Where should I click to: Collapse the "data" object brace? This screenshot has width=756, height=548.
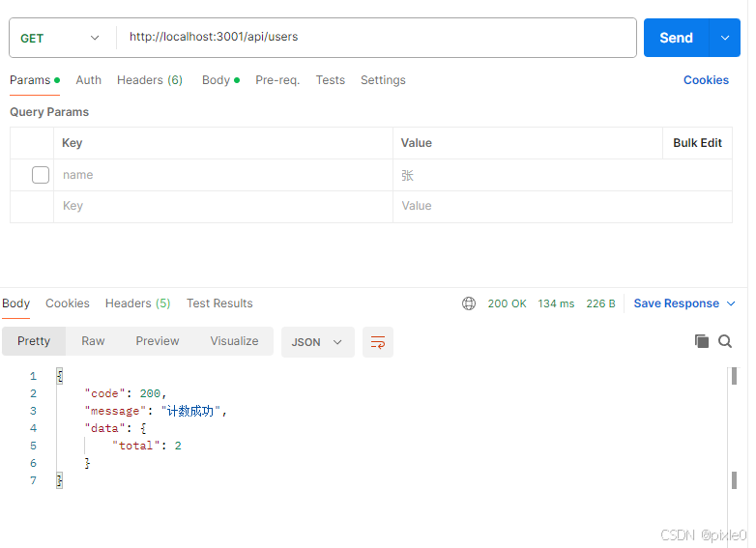(x=143, y=428)
